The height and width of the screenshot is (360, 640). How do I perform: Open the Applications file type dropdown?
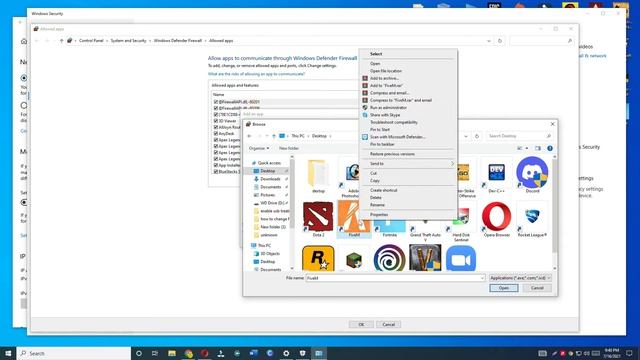(520, 278)
